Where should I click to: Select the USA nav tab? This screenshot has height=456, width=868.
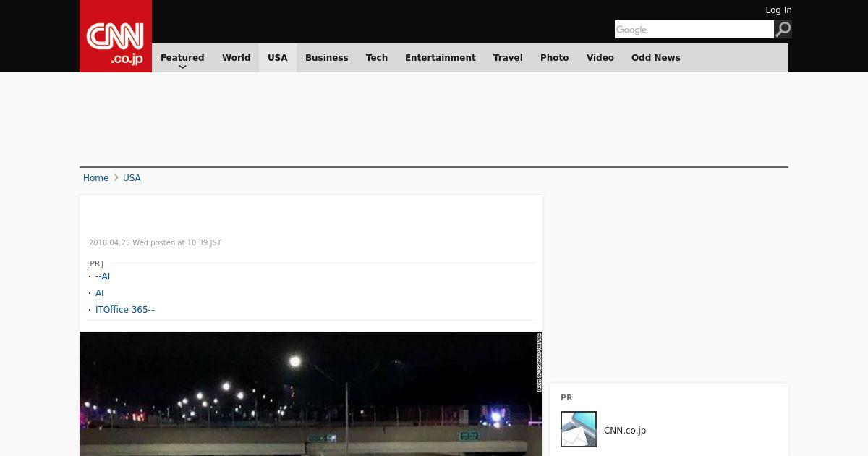click(278, 58)
